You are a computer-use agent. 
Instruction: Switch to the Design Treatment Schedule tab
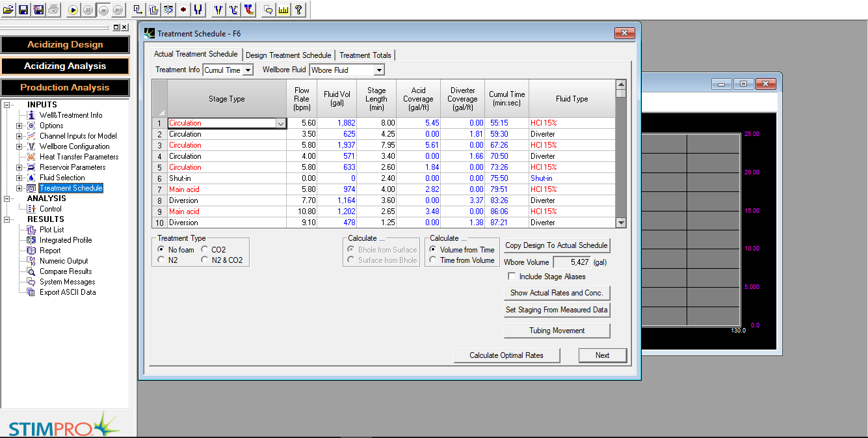pyautogui.click(x=289, y=55)
